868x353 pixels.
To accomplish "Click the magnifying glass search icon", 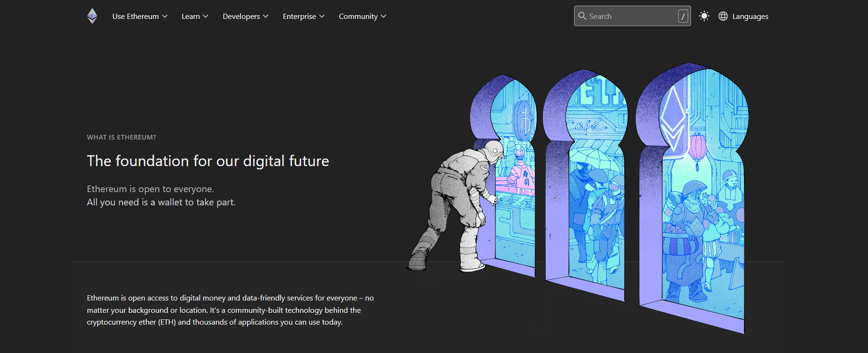I will [583, 16].
